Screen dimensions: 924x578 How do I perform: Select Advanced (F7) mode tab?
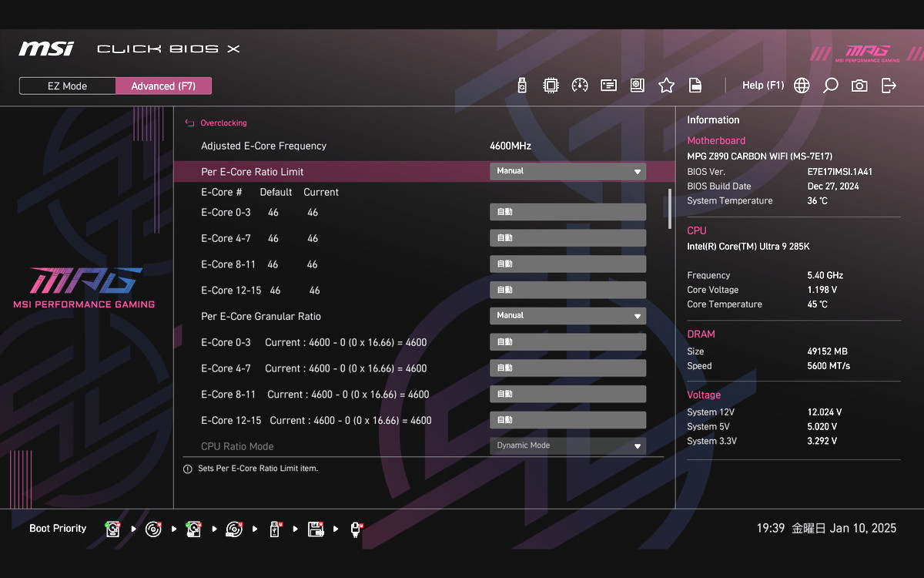coord(163,86)
